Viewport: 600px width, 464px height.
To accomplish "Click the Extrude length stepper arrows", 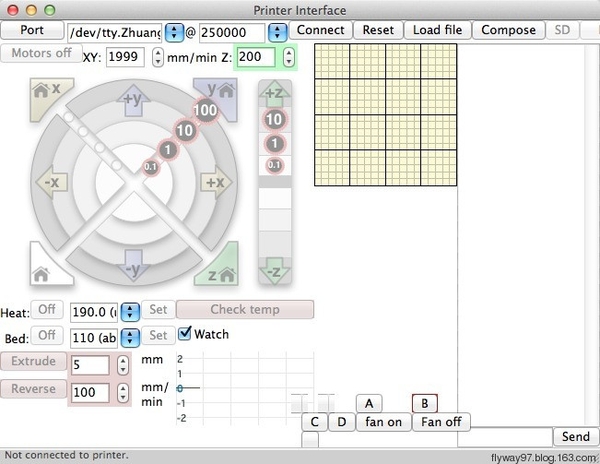I will pyautogui.click(x=124, y=364).
